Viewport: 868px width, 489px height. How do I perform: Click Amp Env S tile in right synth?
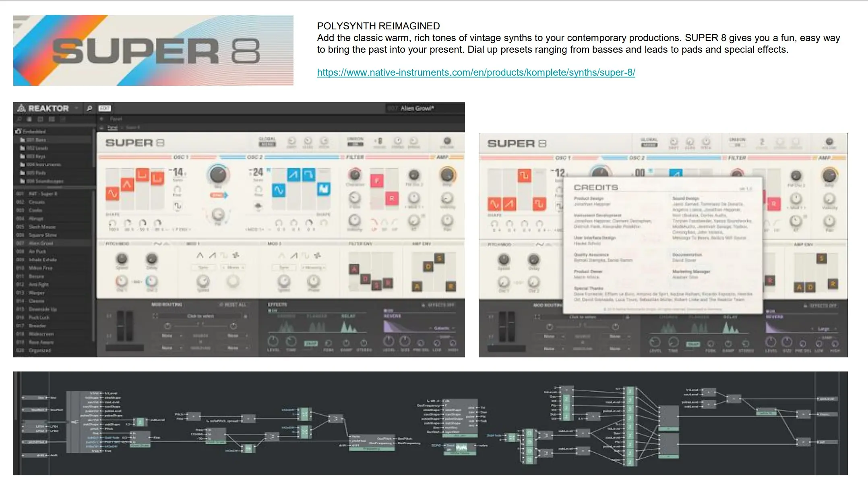[x=821, y=258]
